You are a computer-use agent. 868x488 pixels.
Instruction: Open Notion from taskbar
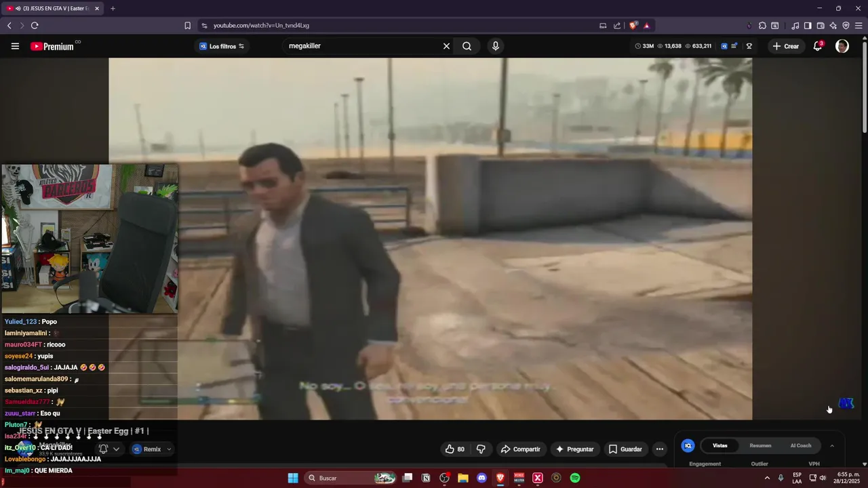[x=426, y=478]
